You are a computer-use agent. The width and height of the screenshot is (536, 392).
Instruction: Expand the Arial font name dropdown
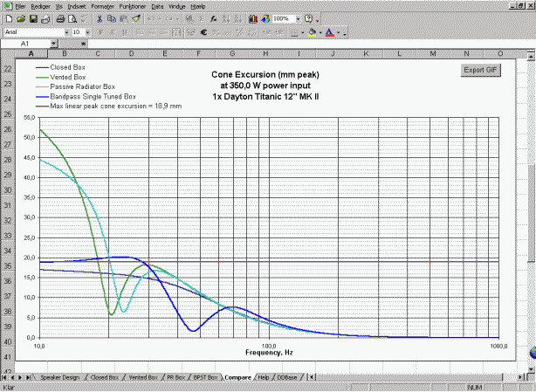pyautogui.click(x=66, y=32)
